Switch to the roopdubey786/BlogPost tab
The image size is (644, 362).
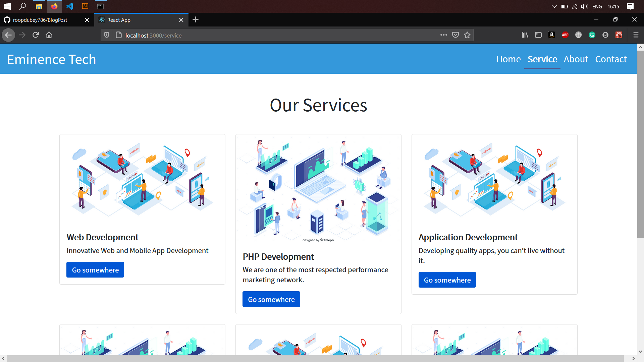[x=40, y=20]
